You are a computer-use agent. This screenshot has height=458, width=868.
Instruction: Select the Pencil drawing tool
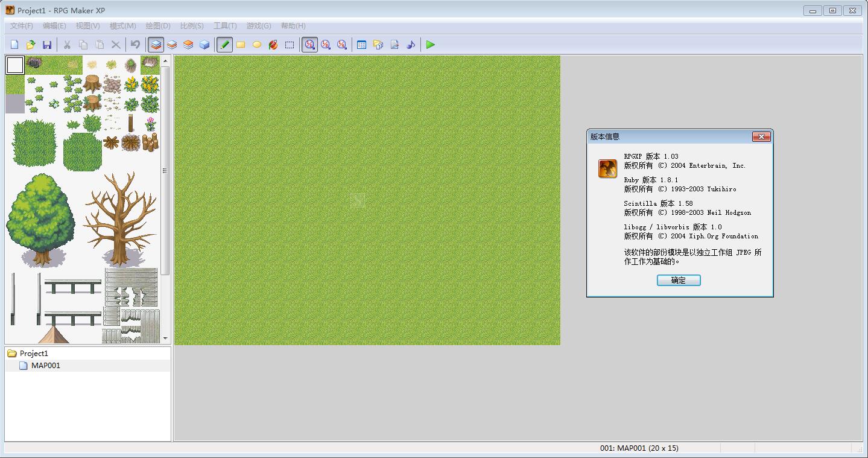click(x=224, y=45)
